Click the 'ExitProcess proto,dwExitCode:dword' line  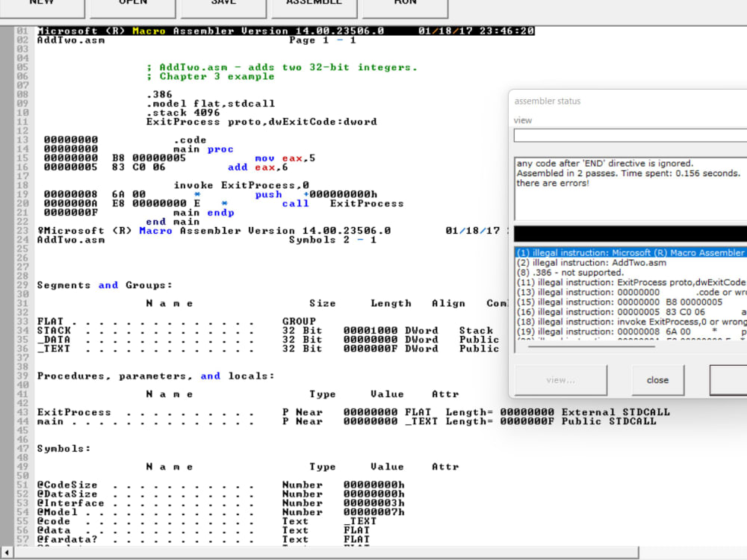(261, 122)
